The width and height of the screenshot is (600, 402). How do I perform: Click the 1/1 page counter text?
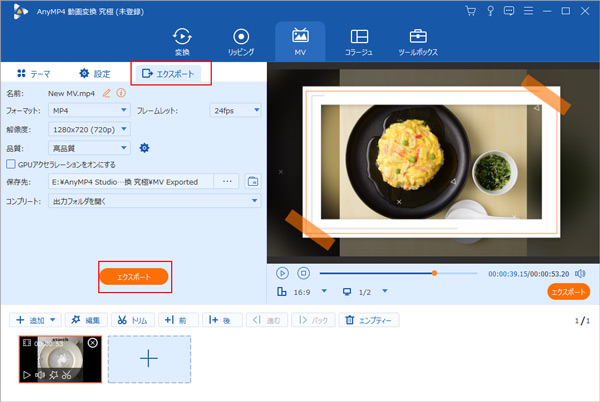(582, 321)
